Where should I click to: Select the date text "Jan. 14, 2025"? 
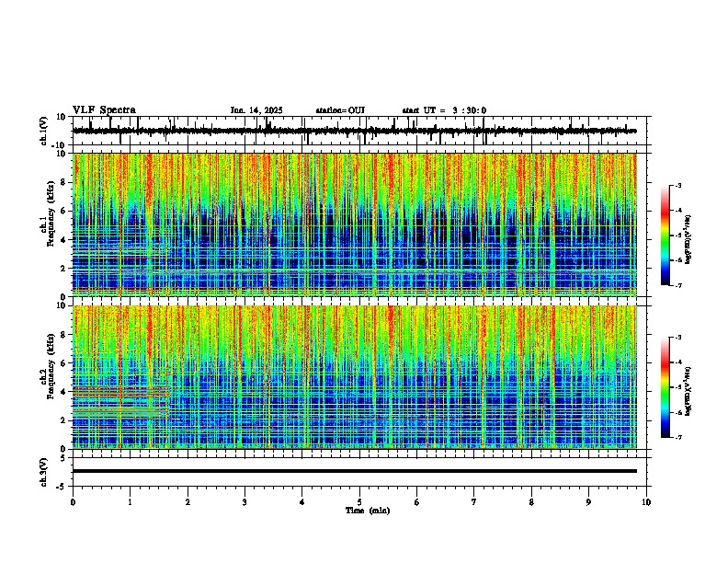pos(256,110)
